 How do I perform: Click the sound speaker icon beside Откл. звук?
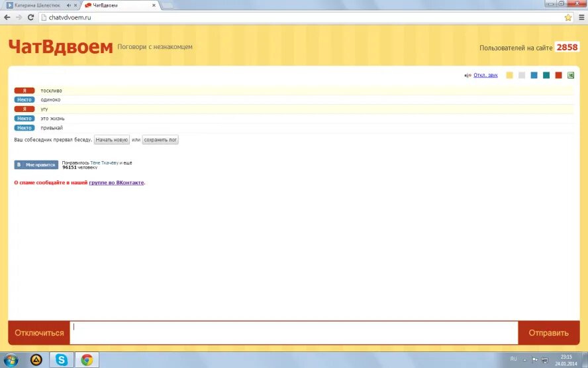pos(467,76)
